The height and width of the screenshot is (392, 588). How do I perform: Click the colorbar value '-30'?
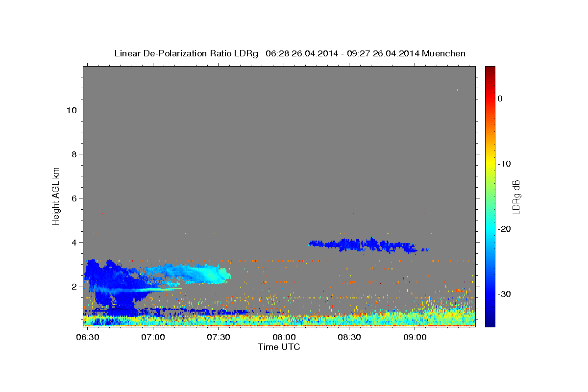505,294
